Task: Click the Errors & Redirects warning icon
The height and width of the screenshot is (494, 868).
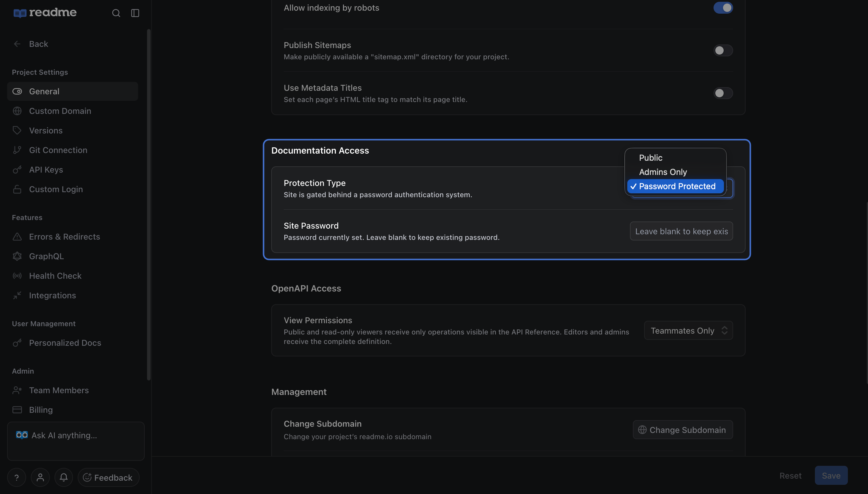Action: point(17,237)
